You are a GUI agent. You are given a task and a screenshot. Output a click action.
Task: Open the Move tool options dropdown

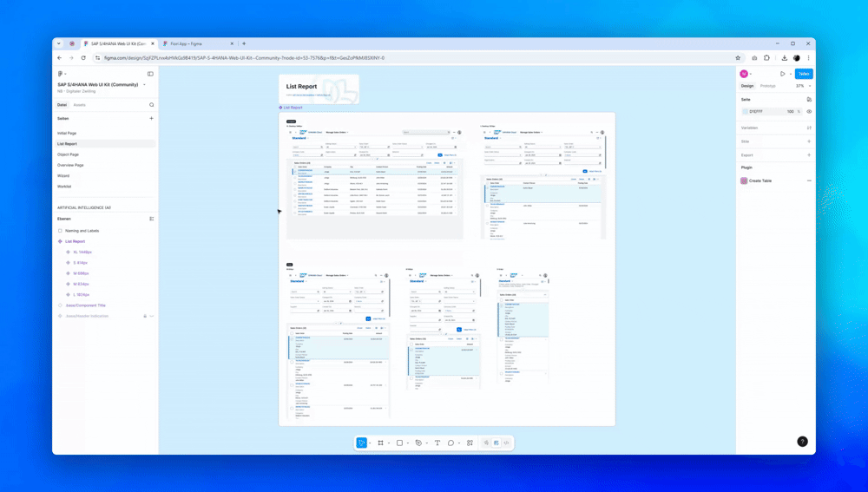pos(370,443)
